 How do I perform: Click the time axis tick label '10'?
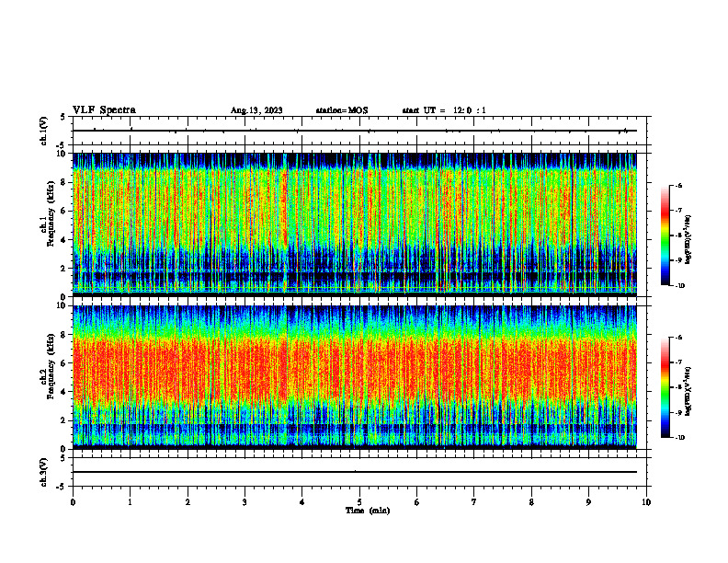[x=646, y=502]
